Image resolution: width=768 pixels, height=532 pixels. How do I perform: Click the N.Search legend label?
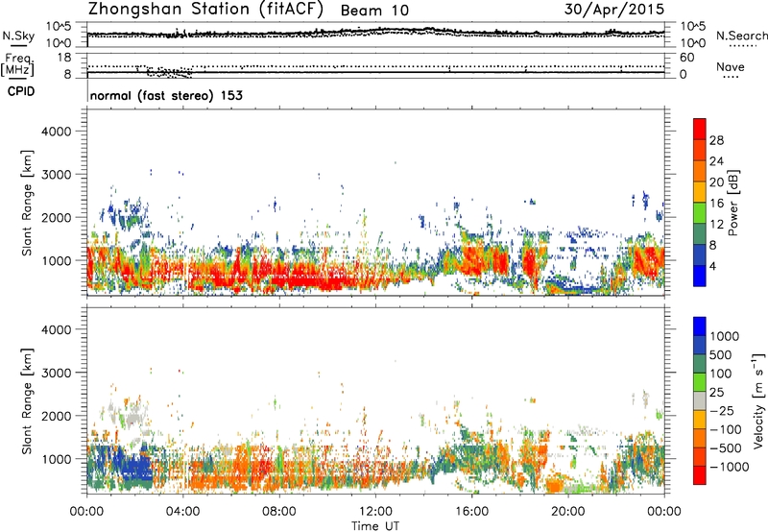[741, 36]
